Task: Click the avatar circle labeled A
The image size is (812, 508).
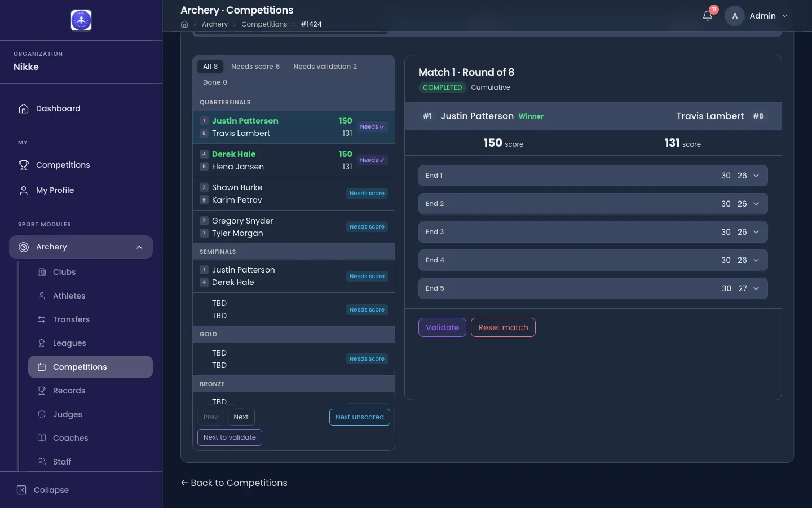Action: pos(735,16)
